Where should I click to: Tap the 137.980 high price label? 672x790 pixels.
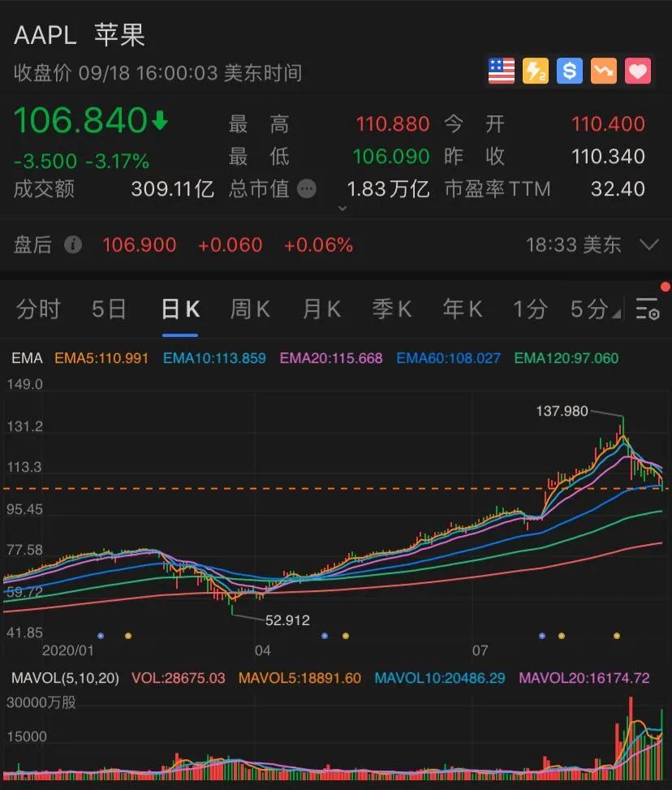tap(562, 411)
